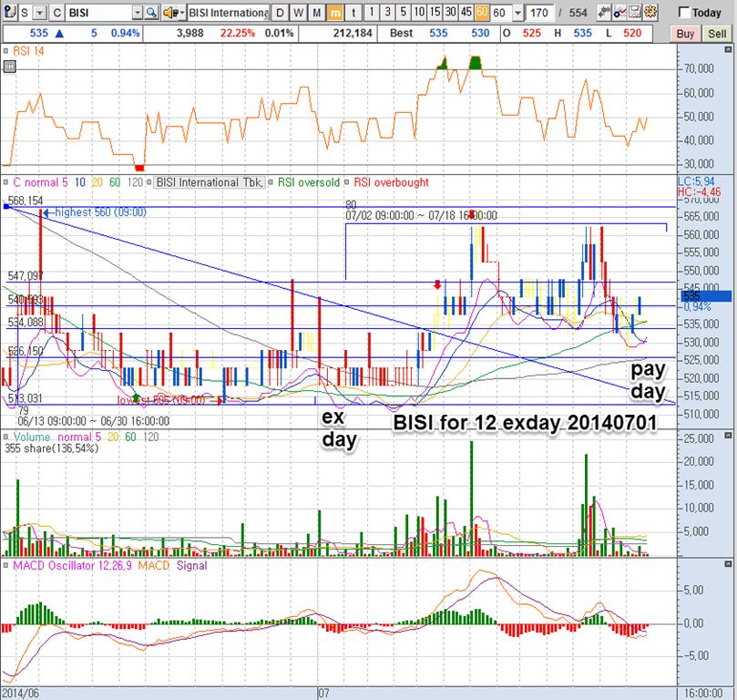737x700 pixels.
Task: Click the bar count field showing 170
Action: [539, 13]
